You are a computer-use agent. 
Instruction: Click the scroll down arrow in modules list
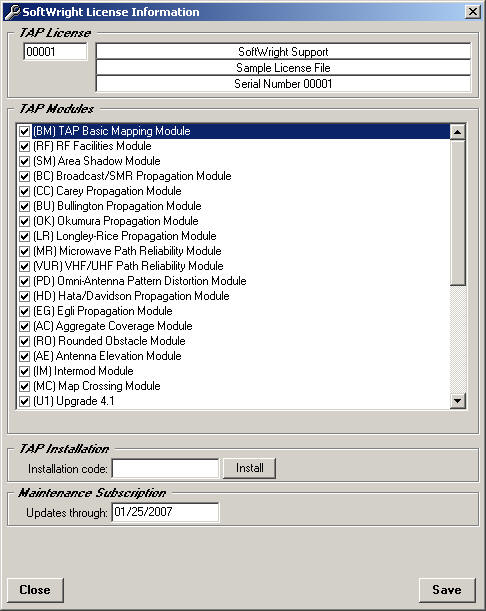pos(458,401)
